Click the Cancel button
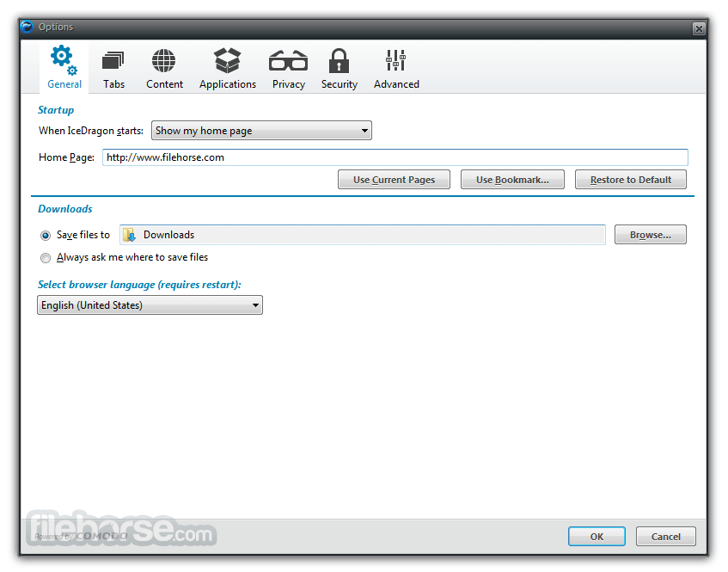Image resolution: width=728 pixels, height=572 pixels. pos(666,537)
